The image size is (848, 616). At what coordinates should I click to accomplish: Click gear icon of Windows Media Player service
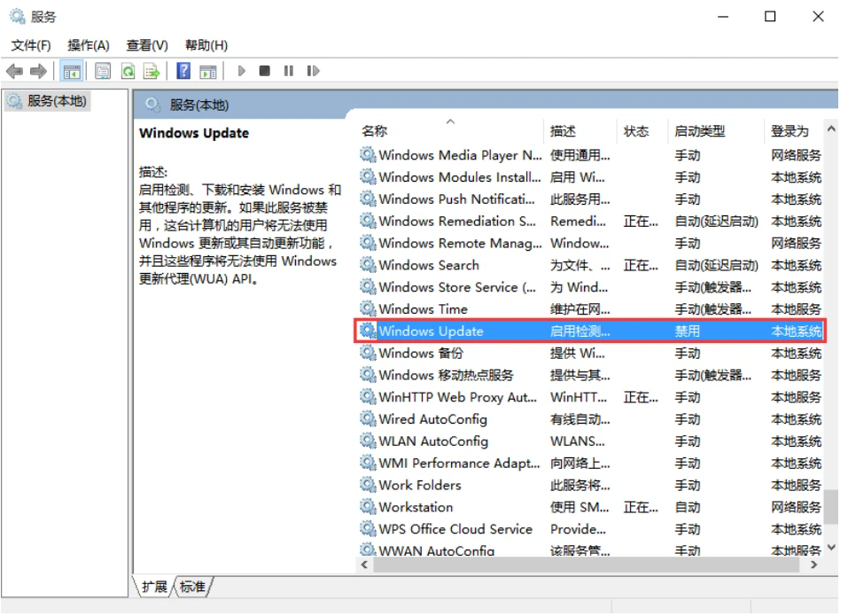point(368,155)
